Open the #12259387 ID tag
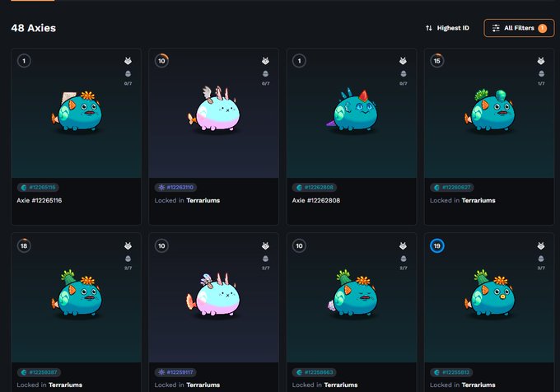 [39, 372]
